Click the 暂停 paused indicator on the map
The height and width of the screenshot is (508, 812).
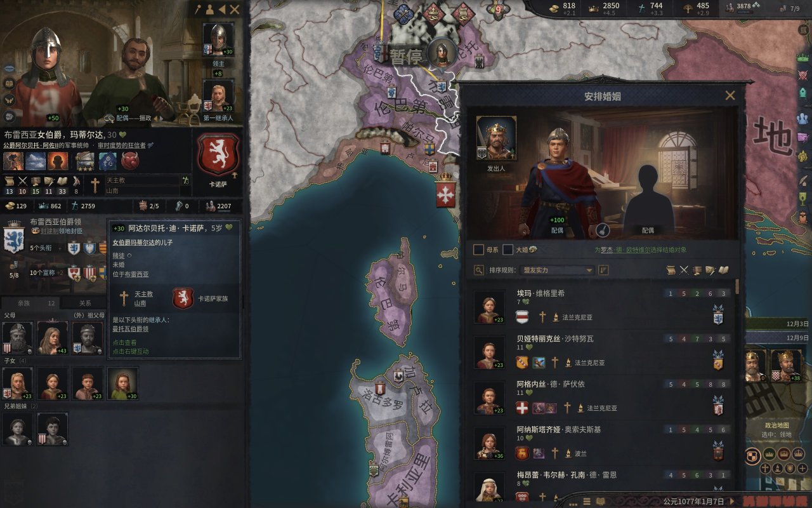click(406, 56)
